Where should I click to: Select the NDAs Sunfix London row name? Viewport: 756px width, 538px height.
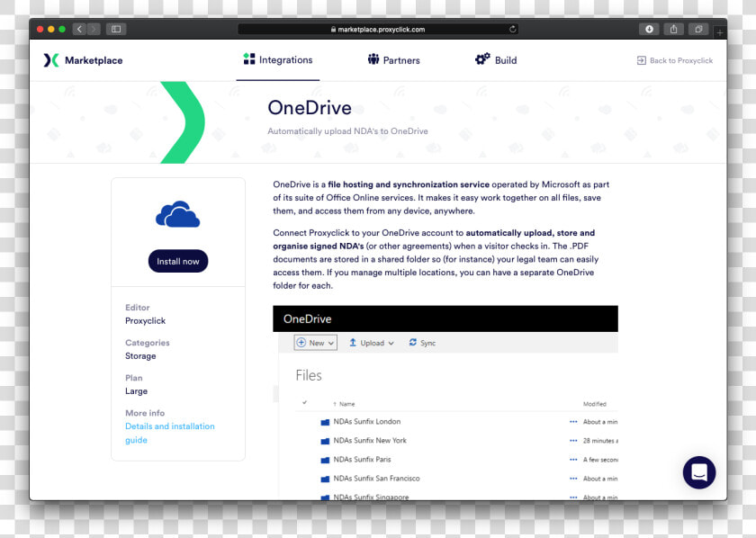(x=367, y=421)
